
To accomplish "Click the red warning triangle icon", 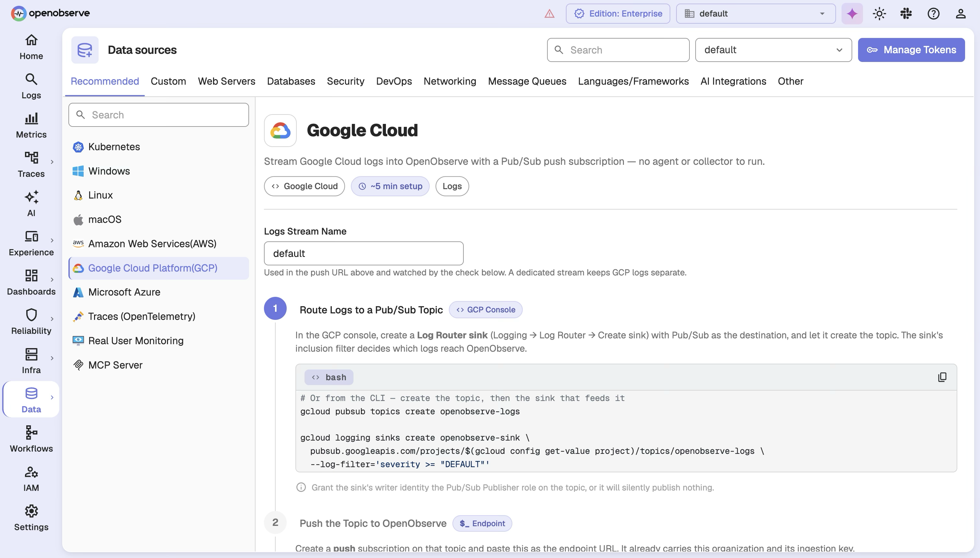I will (x=549, y=14).
